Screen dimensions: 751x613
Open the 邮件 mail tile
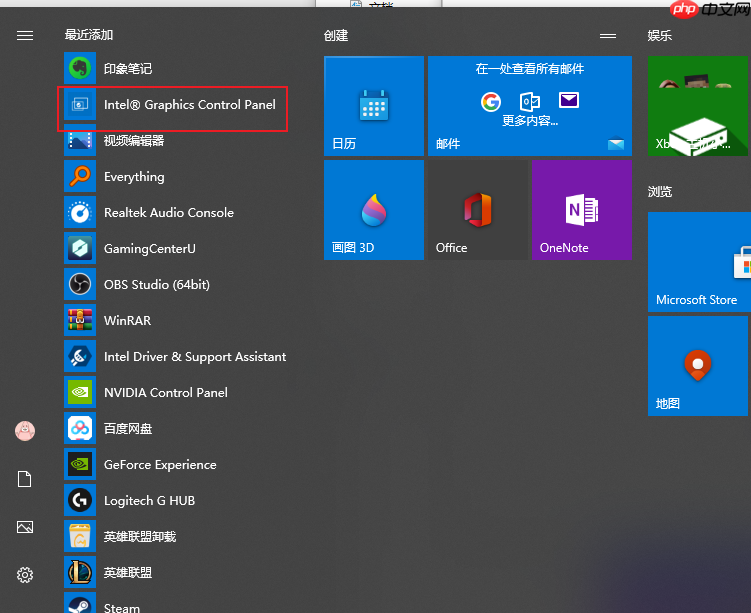pos(530,106)
